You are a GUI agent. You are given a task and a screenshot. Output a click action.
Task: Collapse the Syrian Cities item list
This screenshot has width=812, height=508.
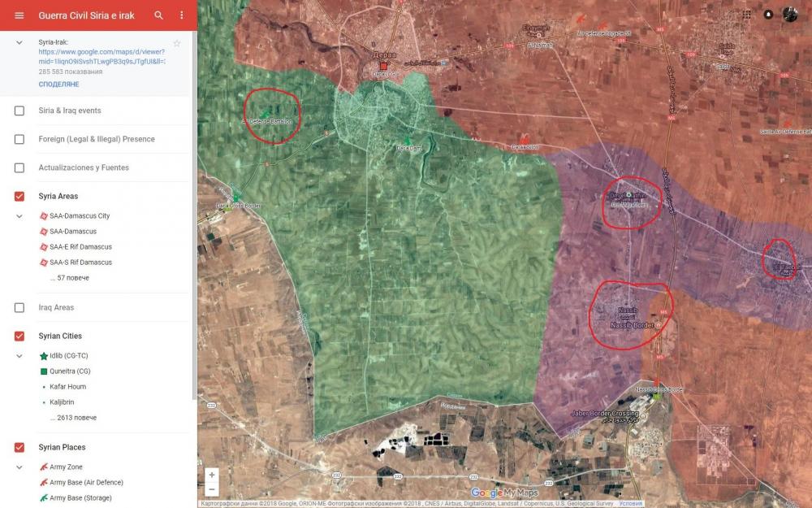click(19, 356)
